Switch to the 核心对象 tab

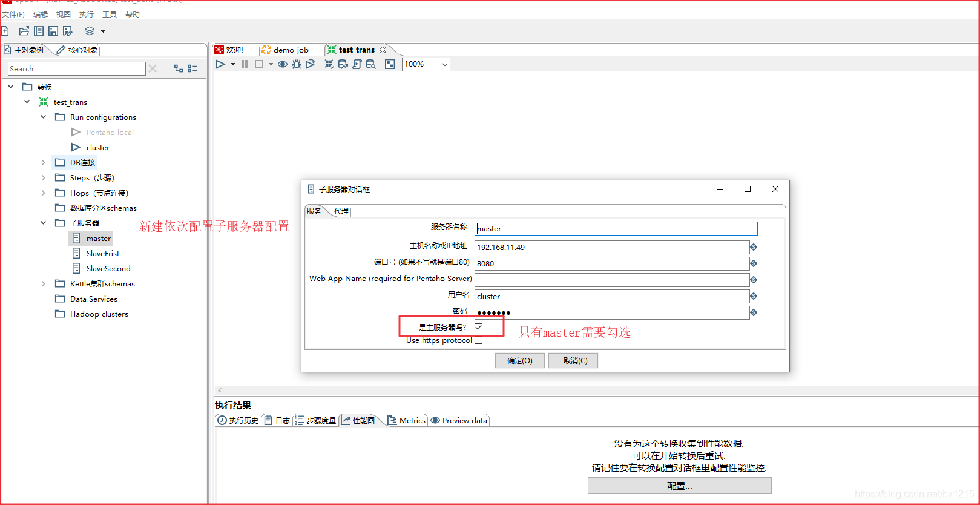77,50
